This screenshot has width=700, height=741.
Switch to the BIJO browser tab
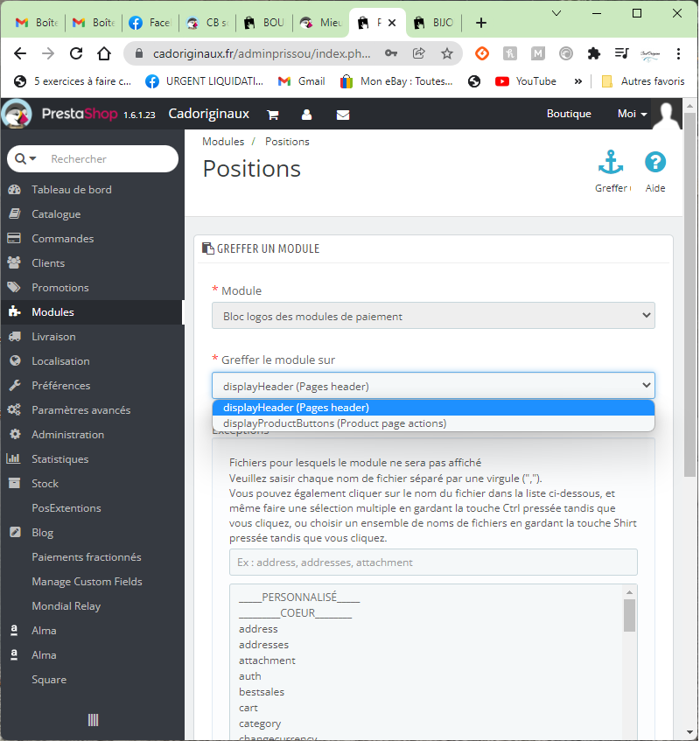[434, 23]
